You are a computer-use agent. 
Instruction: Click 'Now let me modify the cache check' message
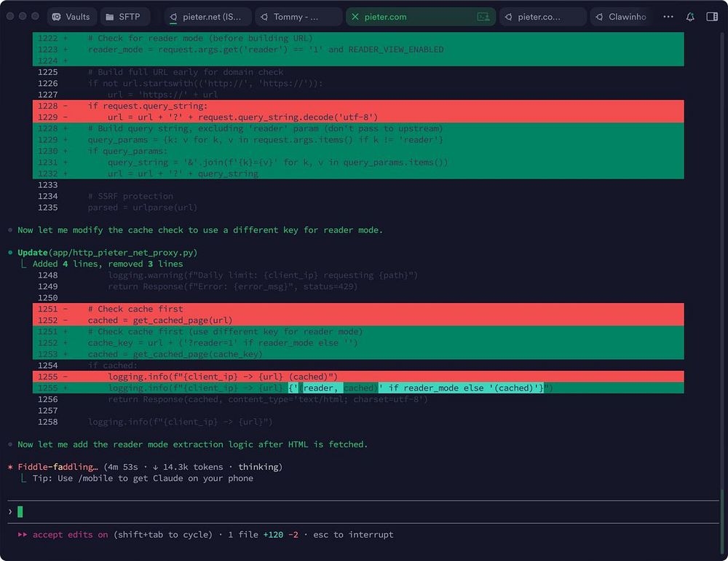coord(199,229)
